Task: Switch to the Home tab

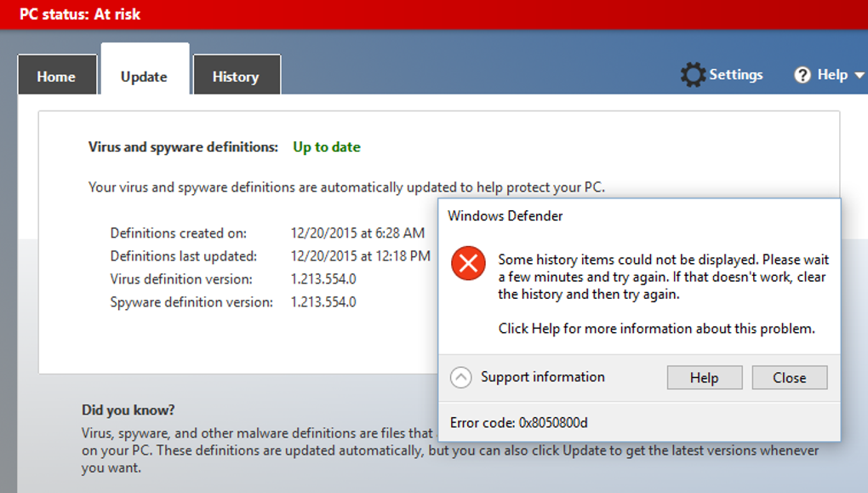Action: pos(56,77)
